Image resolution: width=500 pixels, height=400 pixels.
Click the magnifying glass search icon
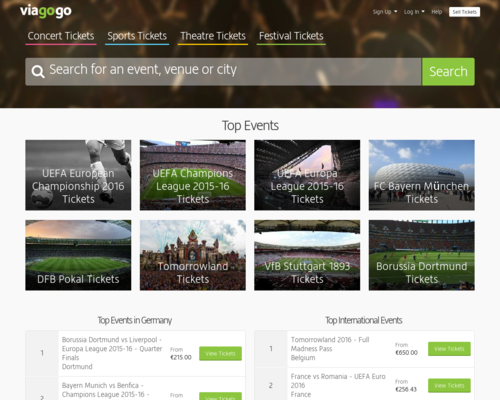pyautogui.click(x=38, y=71)
